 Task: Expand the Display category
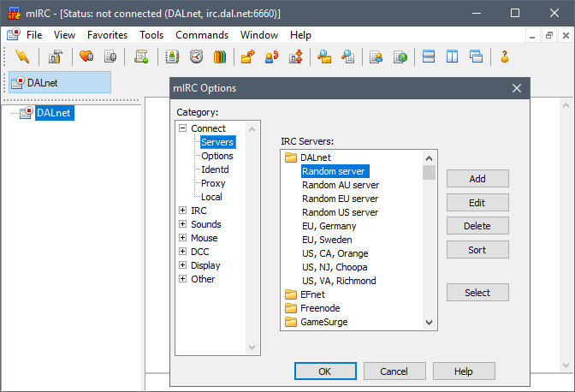coord(182,264)
